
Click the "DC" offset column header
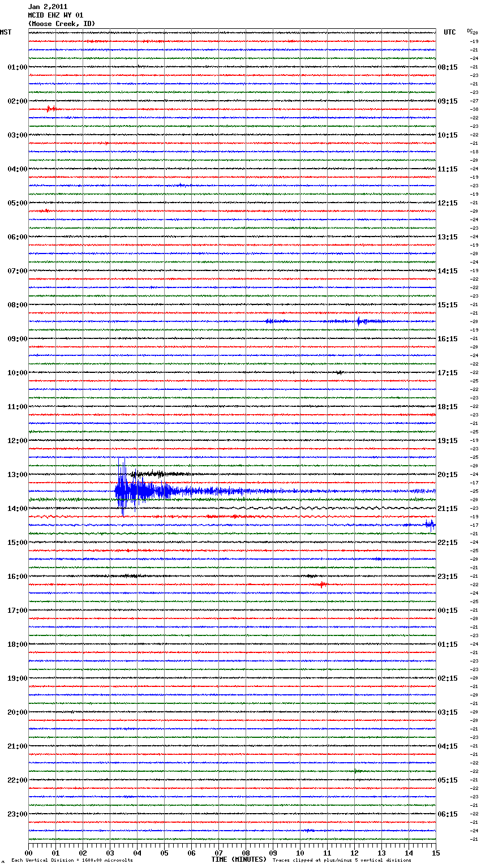pos(470,31)
